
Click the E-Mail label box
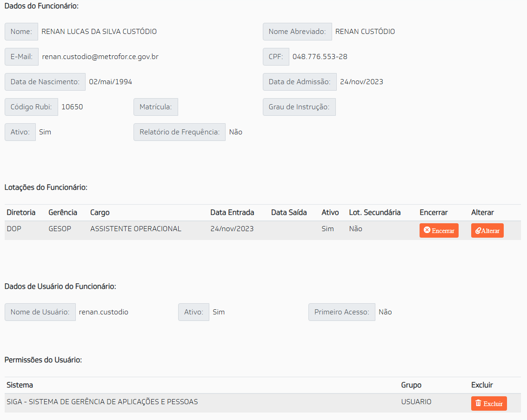click(21, 57)
